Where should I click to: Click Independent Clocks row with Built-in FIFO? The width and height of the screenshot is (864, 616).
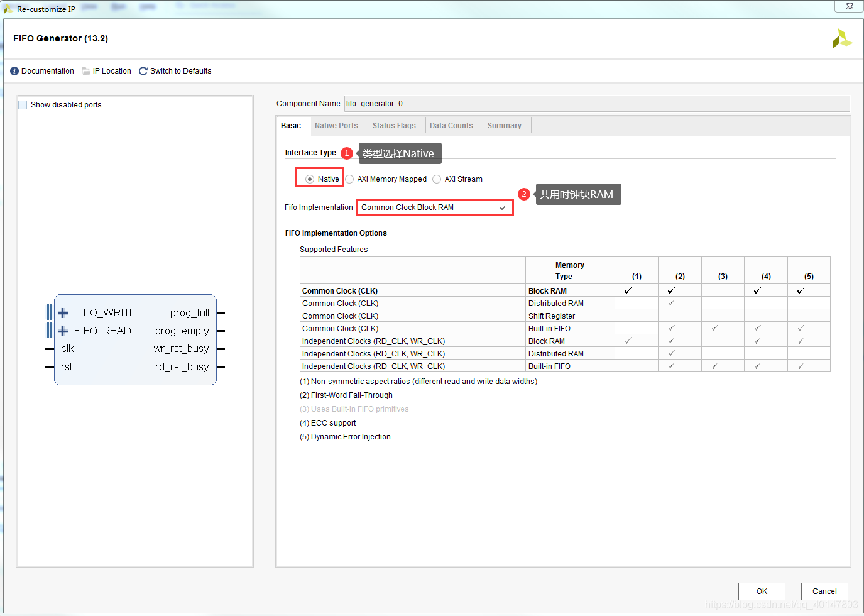565,366
